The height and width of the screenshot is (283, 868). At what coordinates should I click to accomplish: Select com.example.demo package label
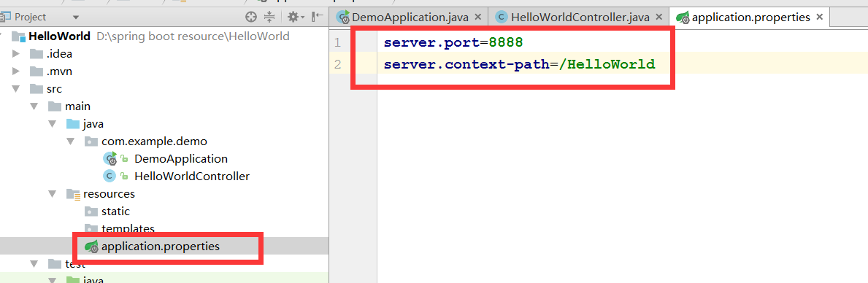tap(155, 141)
